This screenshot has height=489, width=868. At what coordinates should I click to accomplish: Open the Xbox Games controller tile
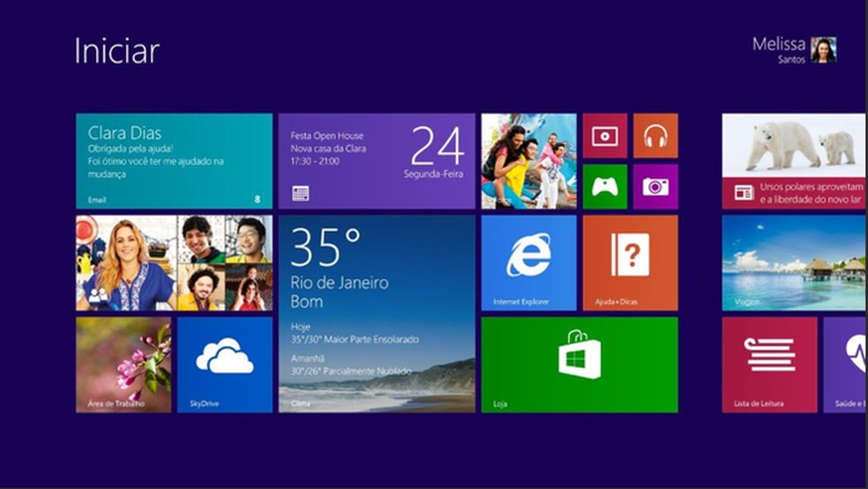(604, 186)
